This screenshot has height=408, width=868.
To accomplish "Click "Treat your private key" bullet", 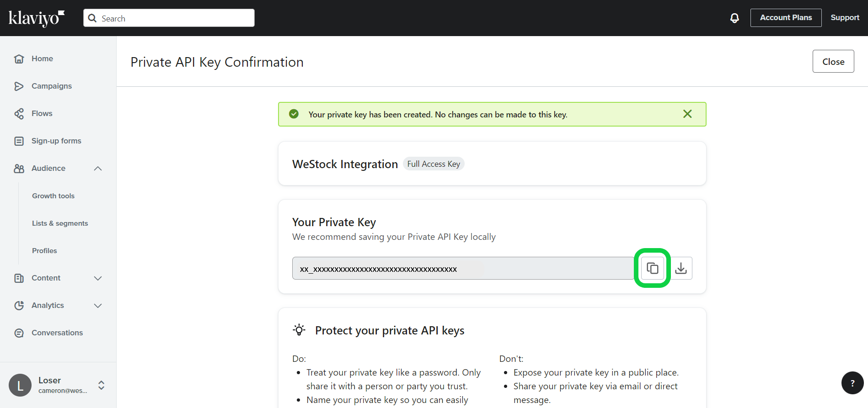I will (393, 379).
